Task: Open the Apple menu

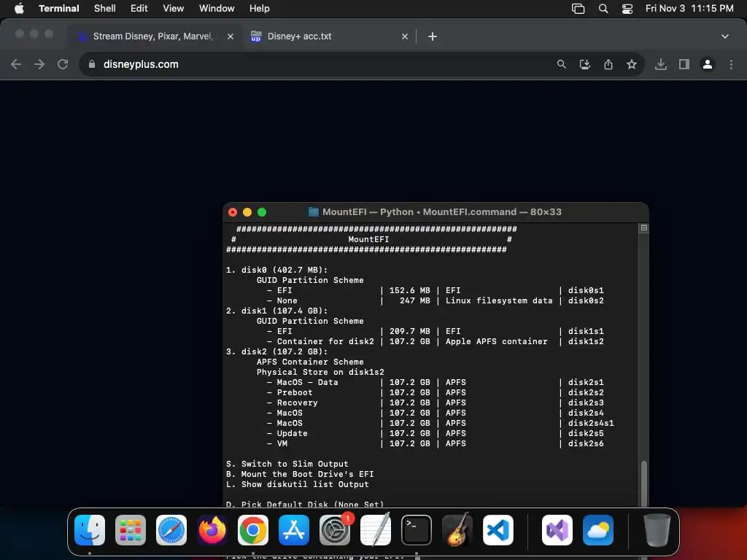Action: [19, 9]
